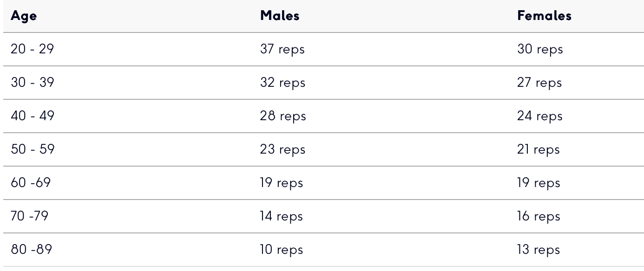Screen dimensions: 644x271
Task: Click the Females column header
Action: (x=544, y=16)
